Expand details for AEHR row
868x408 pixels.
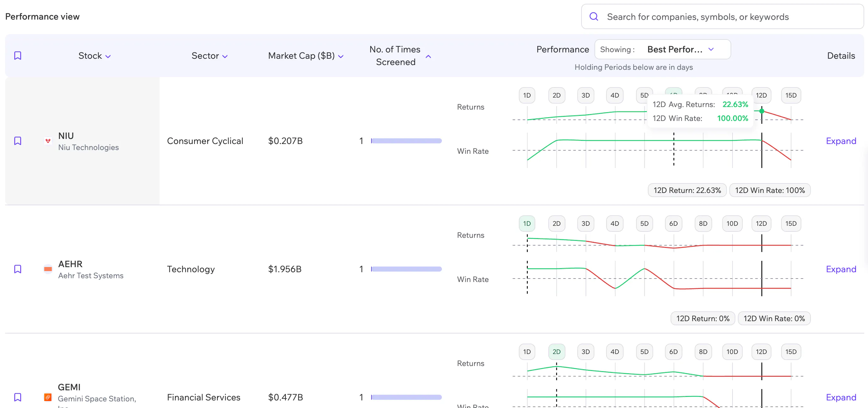[841, 269]
